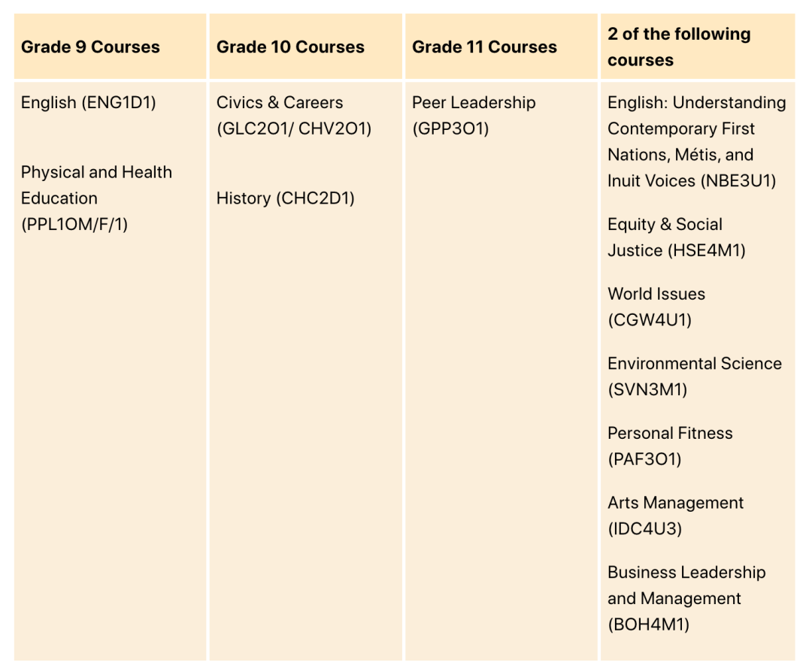The height and width of the screenshot is (671, 812).
Task: Click the '2 of the following courses' header
Action: point(679,47)
